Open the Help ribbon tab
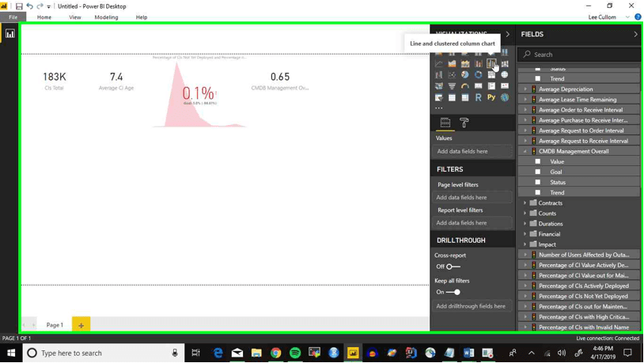The image size is (644, 363). coord(142,17)
